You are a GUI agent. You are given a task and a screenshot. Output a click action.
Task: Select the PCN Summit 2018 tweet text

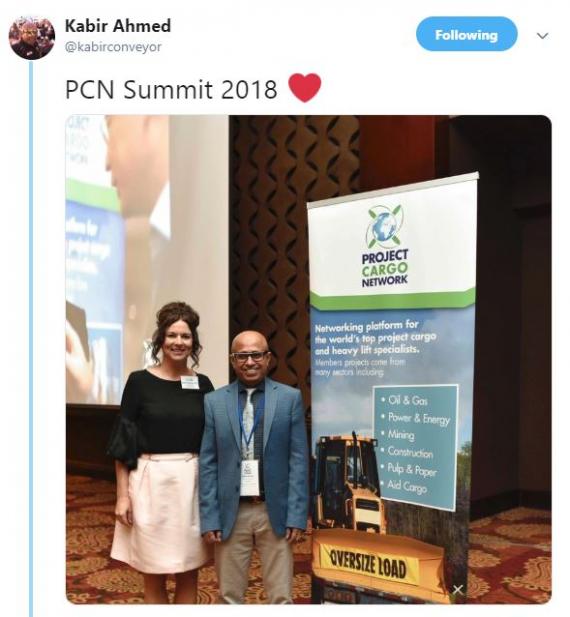(x=172, y=90)
